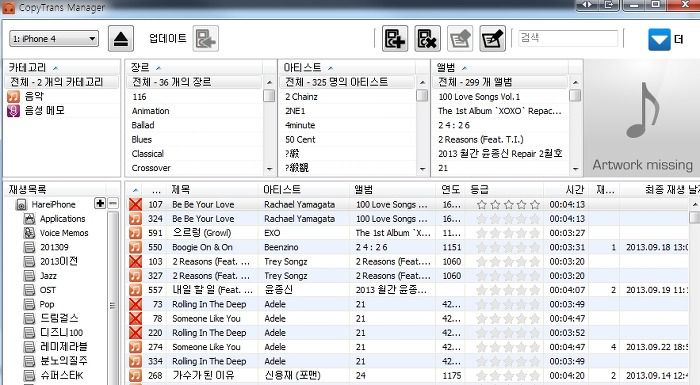The height and width of the screenshot is (385, 700).
Task: Select the 음성 메모 category icon
Action: coord(13,111)
